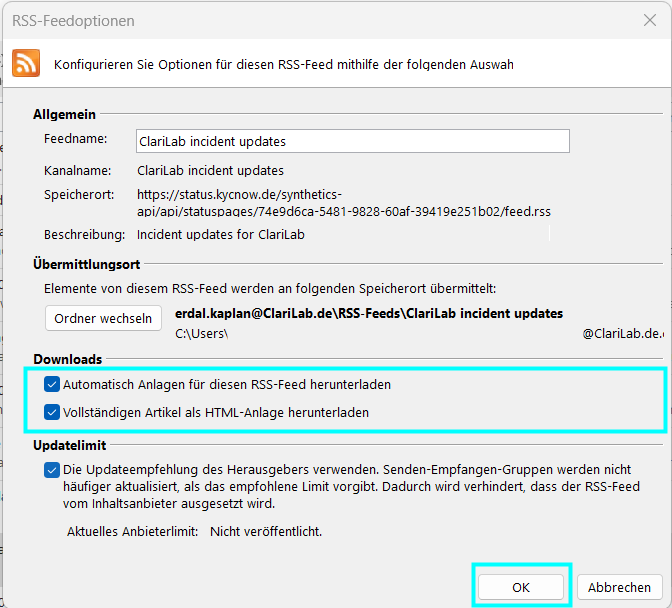Click the RSS-Feedoptionen title bar text
This screenshot has width=672, height=608.
(73, 21)
